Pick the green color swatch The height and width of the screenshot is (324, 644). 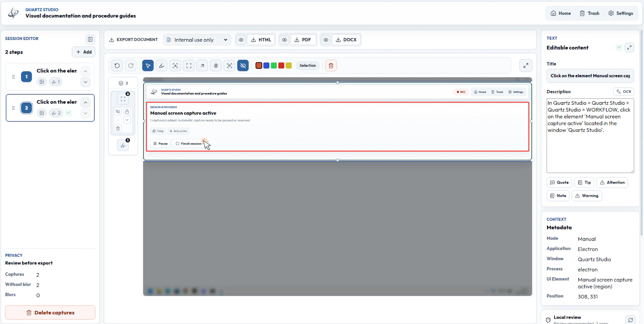(x=274, y=66)
